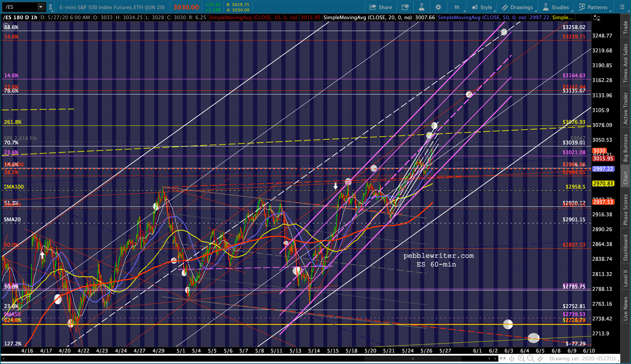The height and width of the screenshot is (364, 631).
Task: Open the symbol dropdown for /ES
Action: [x=41, y=7]
